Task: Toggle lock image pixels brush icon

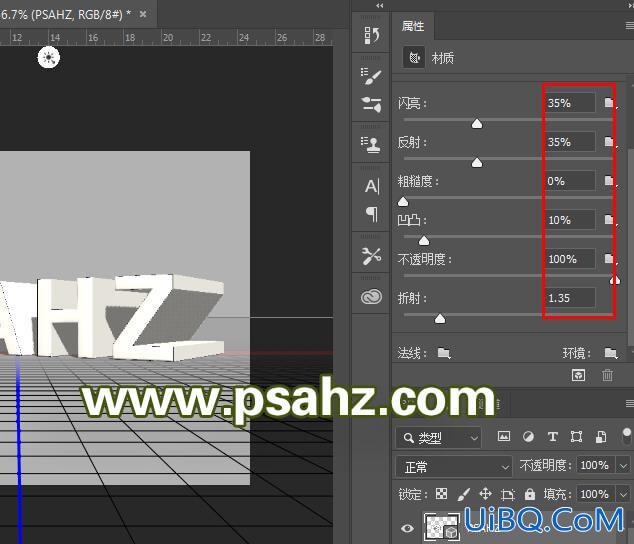Action: pos(463,493)
